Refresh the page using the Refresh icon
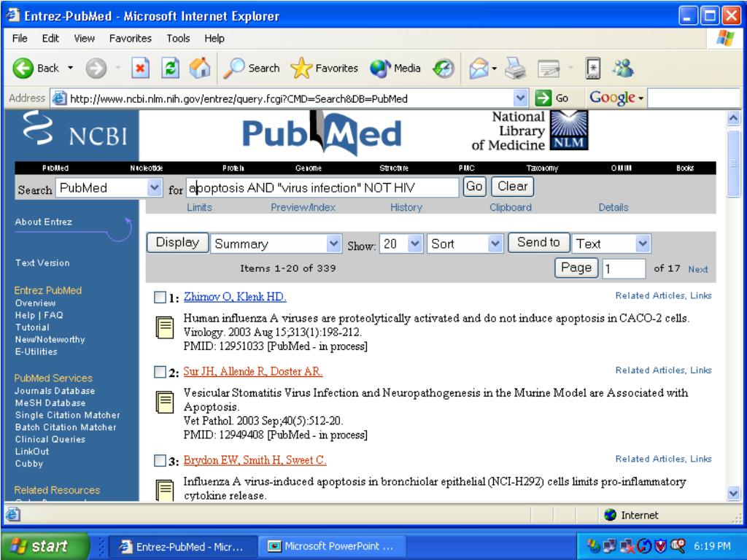The height and width of the screenshot is (560, 747). [170, 69]
